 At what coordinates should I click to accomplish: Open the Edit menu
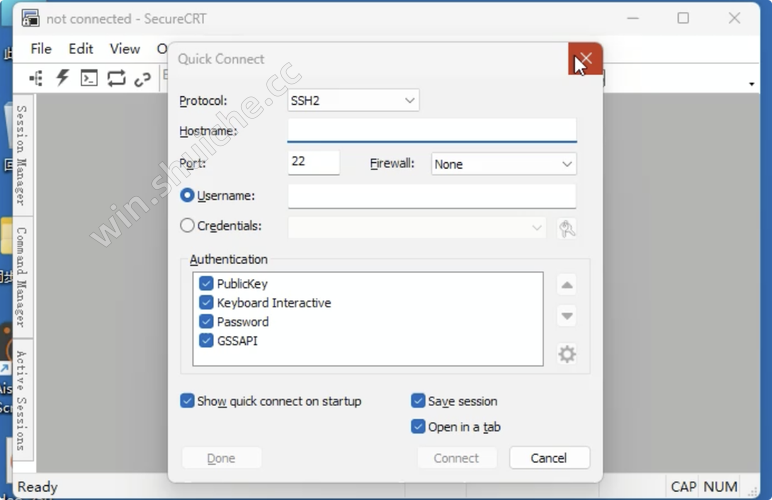(x=81, y=49)
